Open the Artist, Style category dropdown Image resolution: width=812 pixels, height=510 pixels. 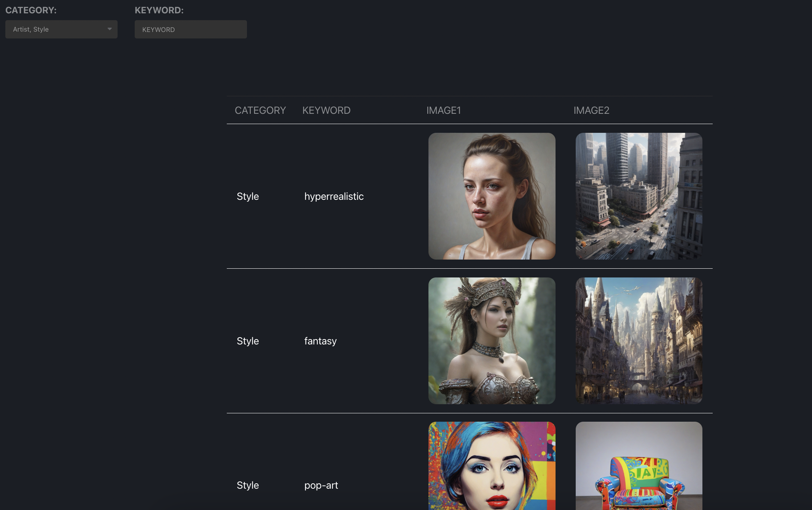(x=61, y=29)
